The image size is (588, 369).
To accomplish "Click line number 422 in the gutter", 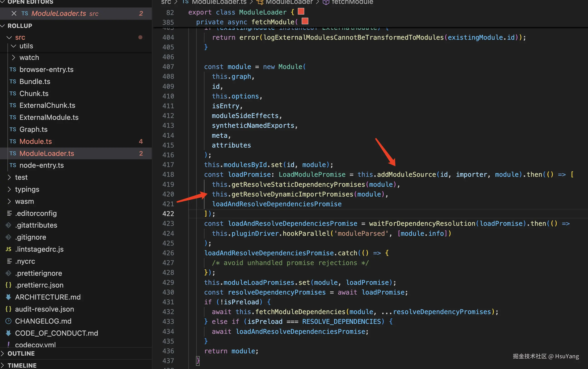I will [168, 214].
